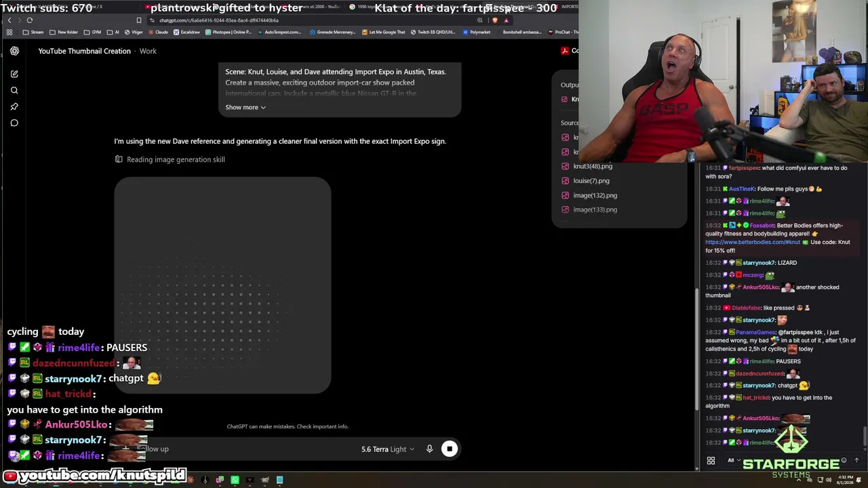Reload the ChatGPT page

[x=30, y=20]
